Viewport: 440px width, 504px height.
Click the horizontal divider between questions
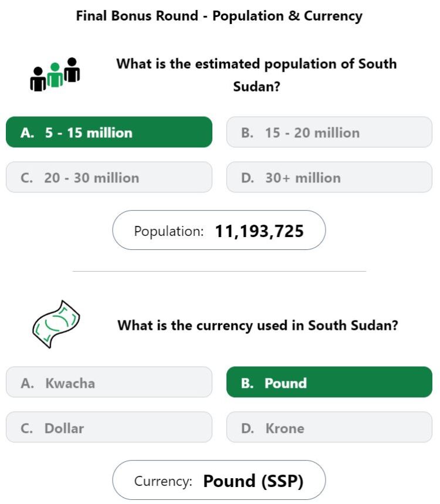point(219,271)
